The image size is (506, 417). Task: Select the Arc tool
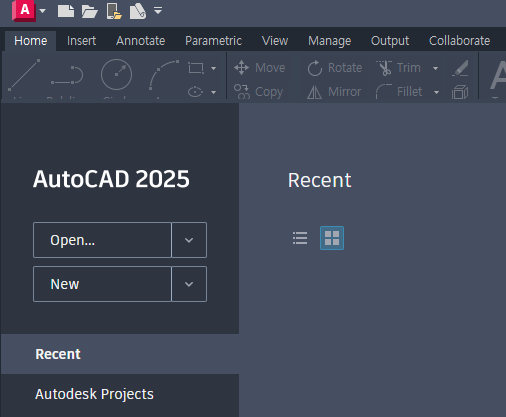pos(164,75)
